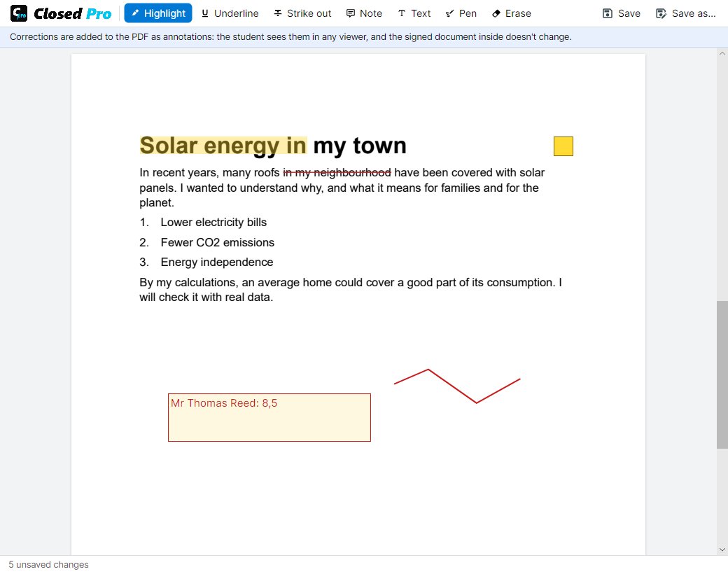The image size is (728, 574).
Task: Click the scroll up arrow
Action: coord(722,53)
